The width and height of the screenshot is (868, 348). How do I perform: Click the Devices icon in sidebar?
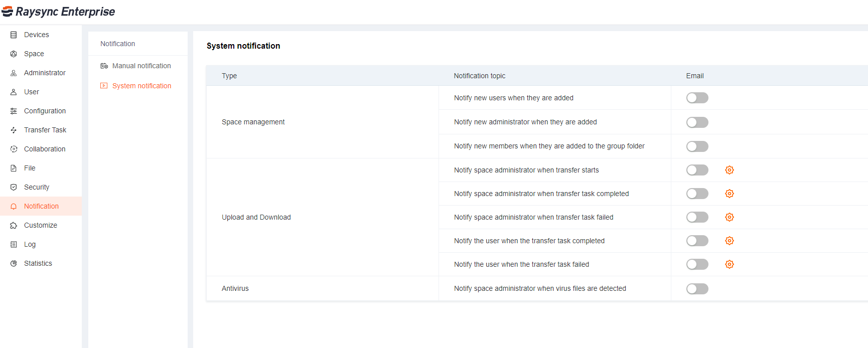pos(14,35)
